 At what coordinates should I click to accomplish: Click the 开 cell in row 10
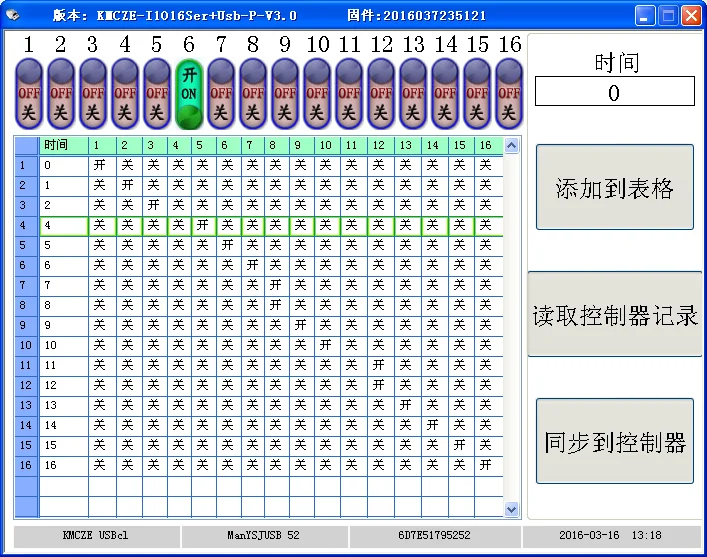tap(327, 345)
